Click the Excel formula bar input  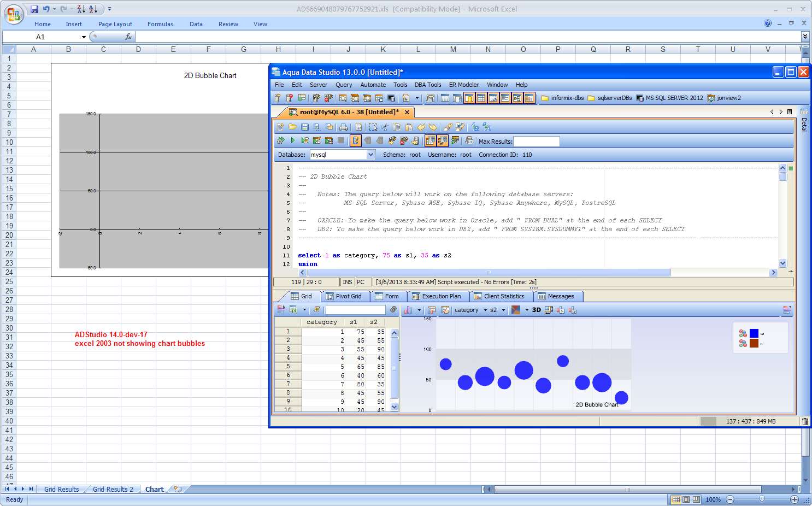point(468,37)
